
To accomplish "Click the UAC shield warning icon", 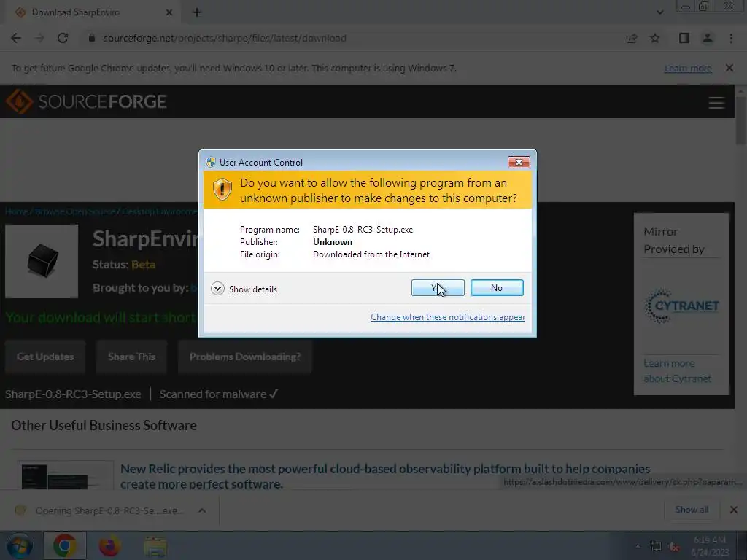I will click(222, 190).
